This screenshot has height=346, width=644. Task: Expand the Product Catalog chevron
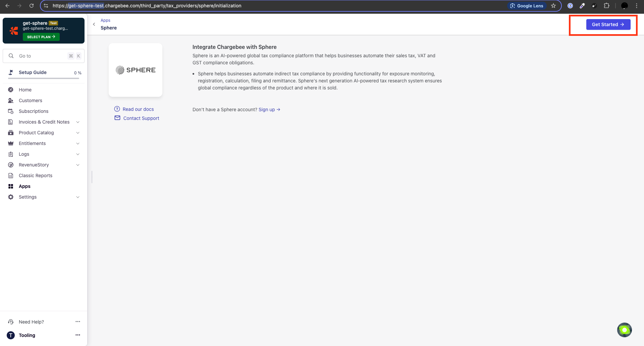coord(78,133)
